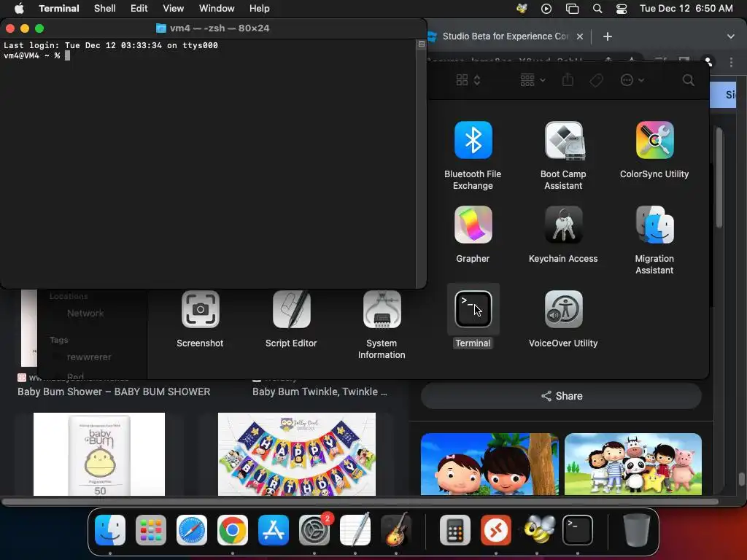Open System Preferences in the Dock
The image size is (747, 560).
[x=314, y=530]
